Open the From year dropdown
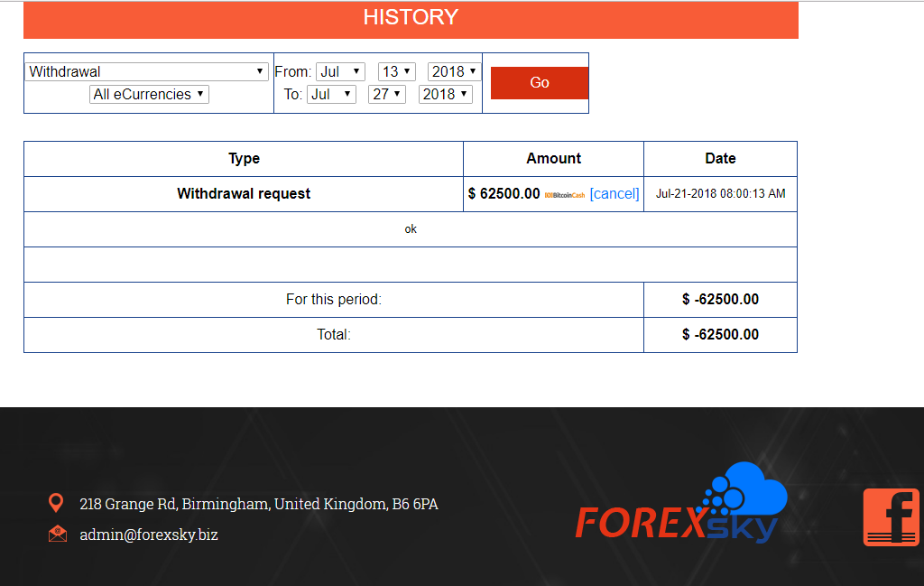This screenshot has height=586, width=924. [x=454, y=71]
